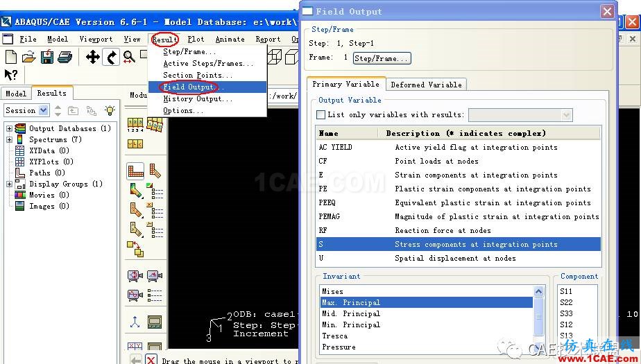Save the model database with the floppy disk icon
Image resolution: width=641 pixels, height=364 pixels.
point(47,57)
